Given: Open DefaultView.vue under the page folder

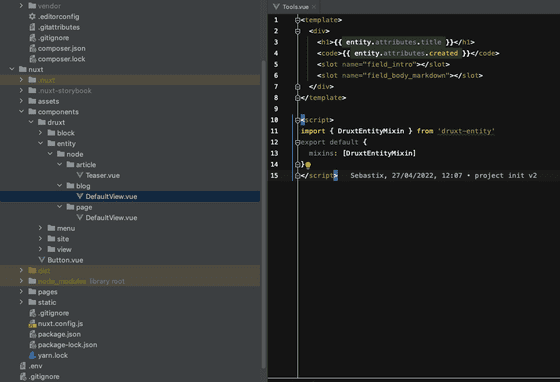Looking at the screenshot, I should pos(111,218).
